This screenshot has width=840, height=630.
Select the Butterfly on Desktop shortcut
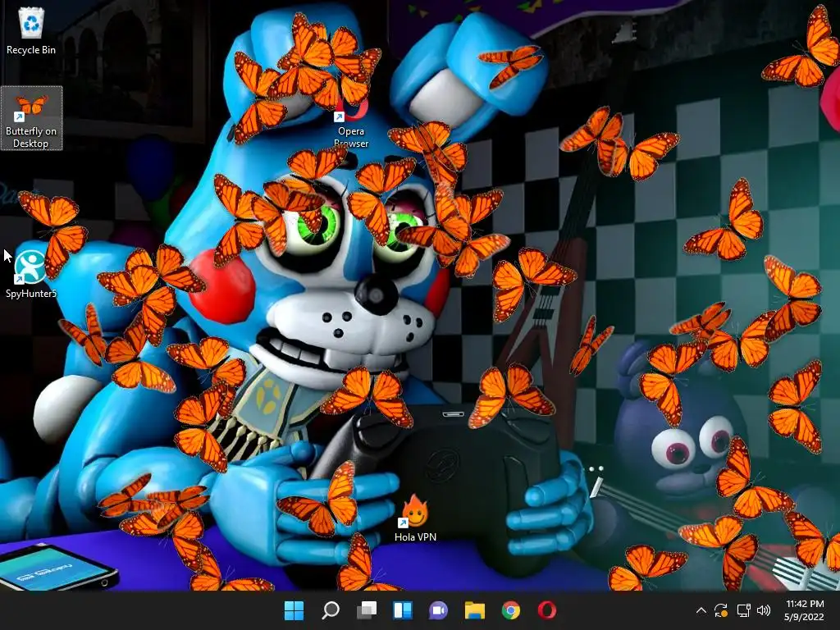[x=31, y=118]
